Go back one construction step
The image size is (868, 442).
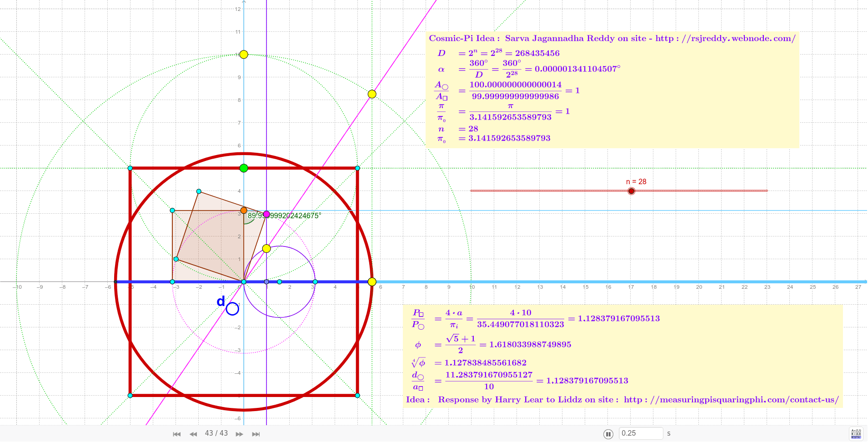click(x=193, y=434)
